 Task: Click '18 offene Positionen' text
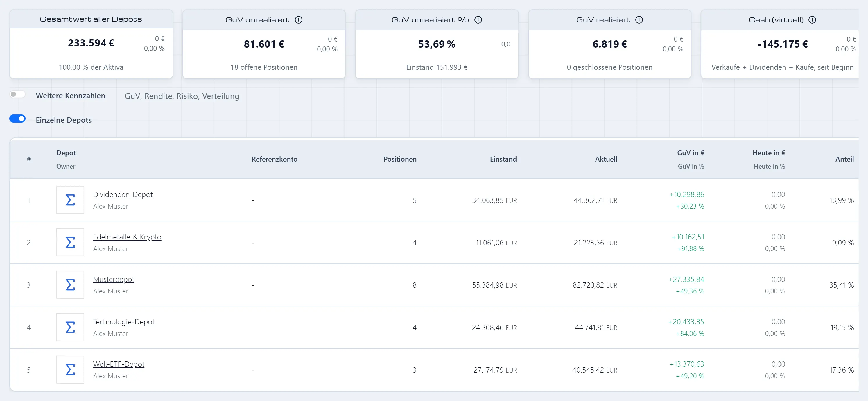(x=264, y=67)
